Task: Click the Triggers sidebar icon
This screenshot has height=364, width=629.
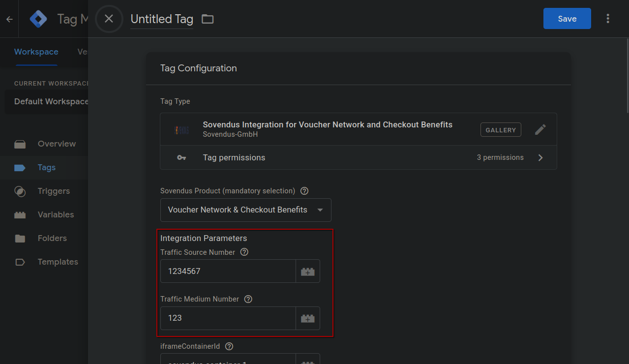Action: (20, 191)
